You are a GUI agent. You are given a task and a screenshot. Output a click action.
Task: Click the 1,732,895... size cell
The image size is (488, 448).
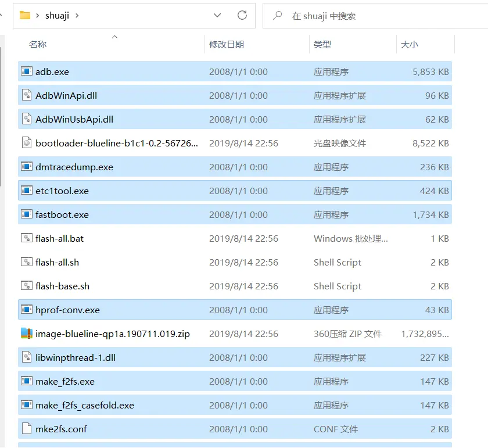click(x=425, y=334)
